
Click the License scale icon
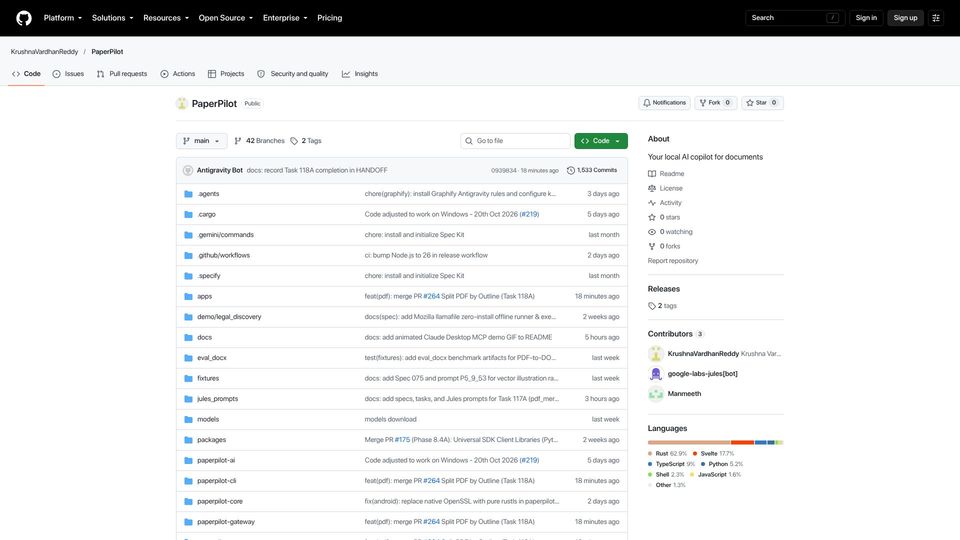click(652, 188)
